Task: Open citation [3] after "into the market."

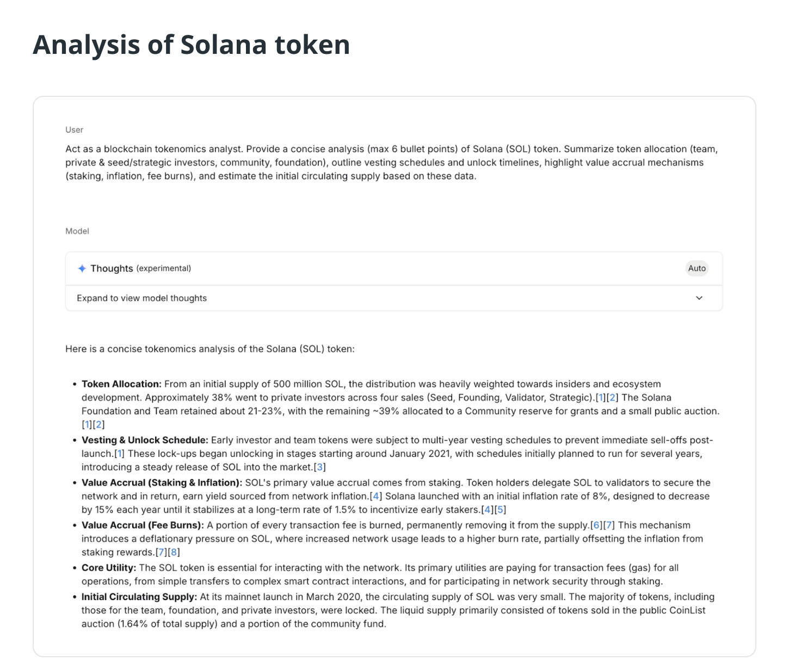Action: (320, 467)
